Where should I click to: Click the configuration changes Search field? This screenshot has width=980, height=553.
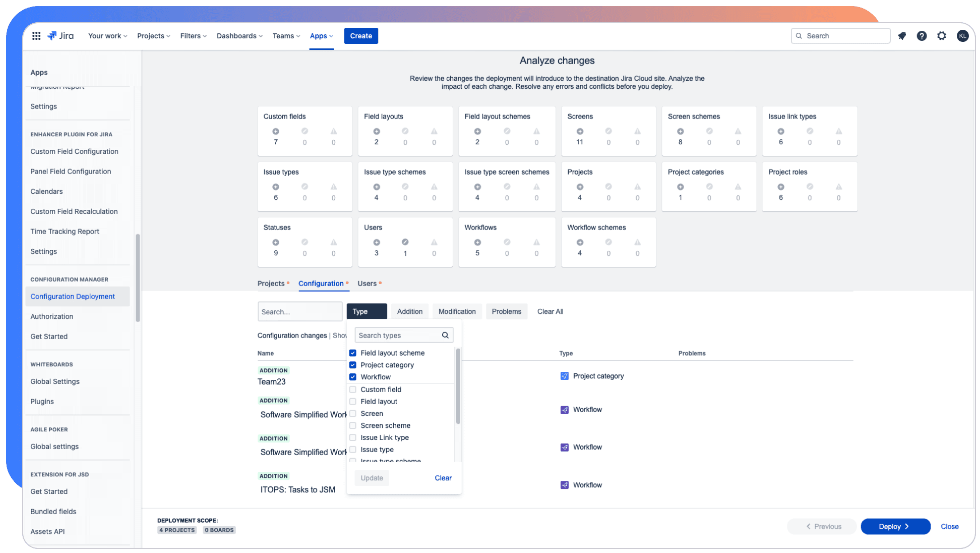[x=300, y=311]
